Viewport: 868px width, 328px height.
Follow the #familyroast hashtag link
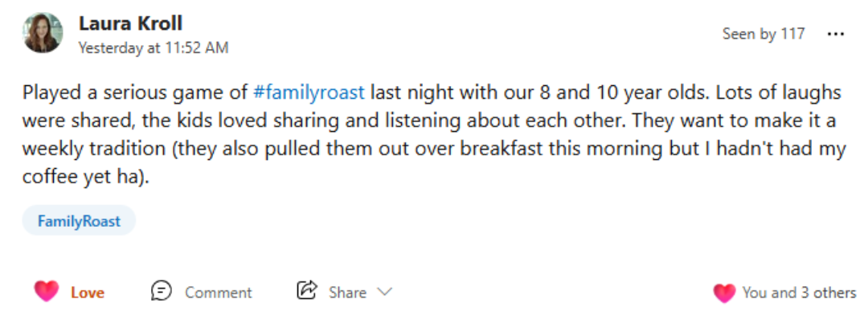[309, 92]
